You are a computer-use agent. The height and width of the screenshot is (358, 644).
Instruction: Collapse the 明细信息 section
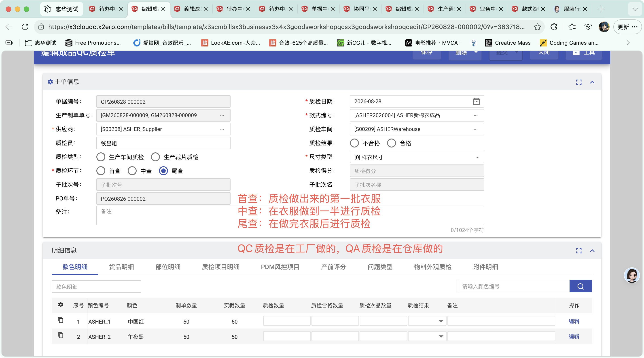592,251
